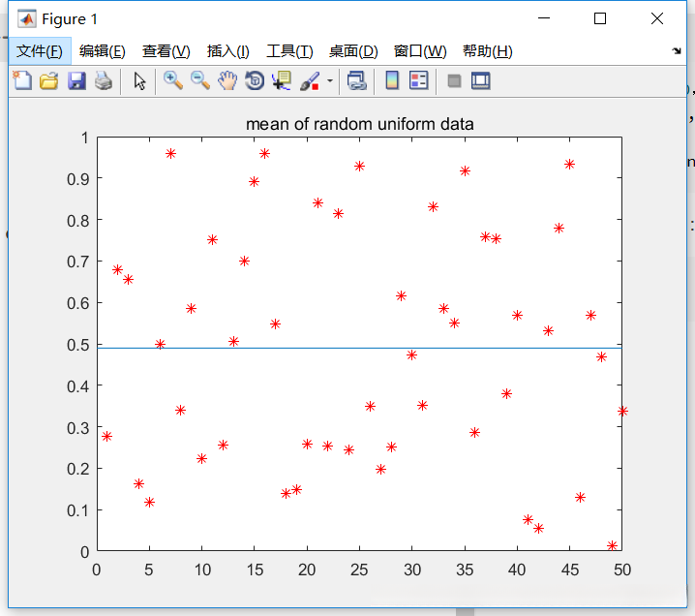Click the y-axis label 1
Viewport: 695px width, 616px height.
(84, 138)
